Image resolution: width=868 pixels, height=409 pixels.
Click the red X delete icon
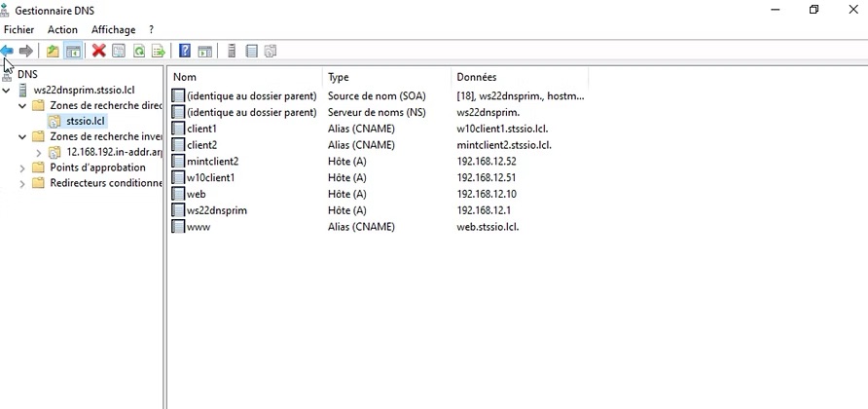99,51
